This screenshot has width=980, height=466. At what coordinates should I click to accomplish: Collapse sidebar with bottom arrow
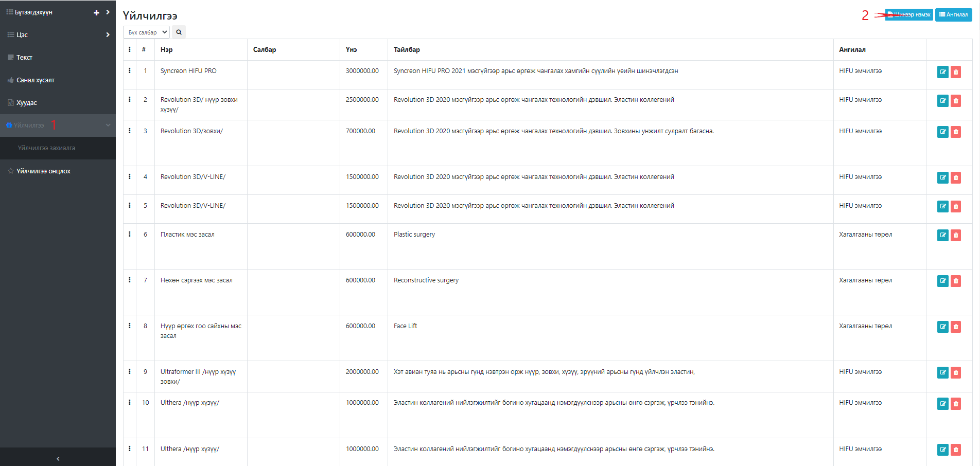tap(58, 458)
